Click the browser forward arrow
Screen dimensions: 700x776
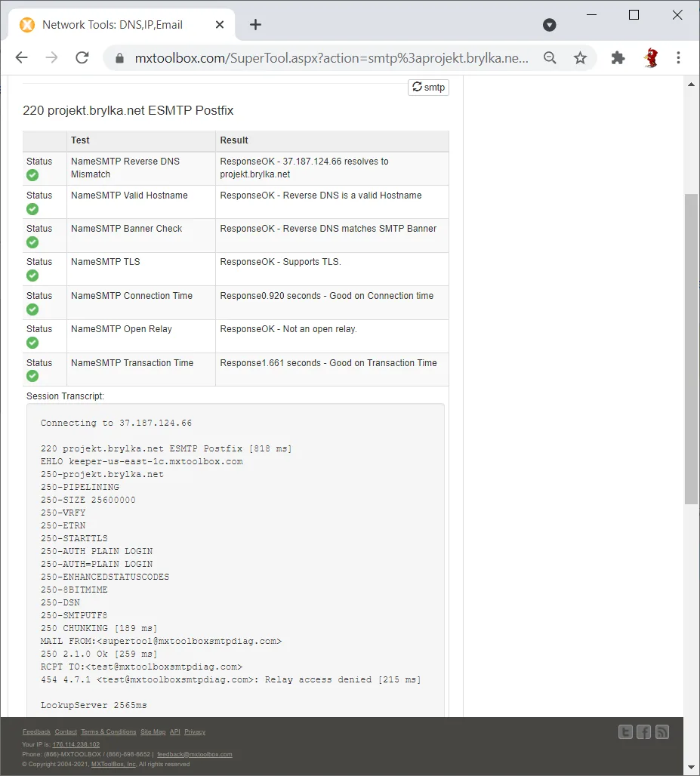pos(51,58)
